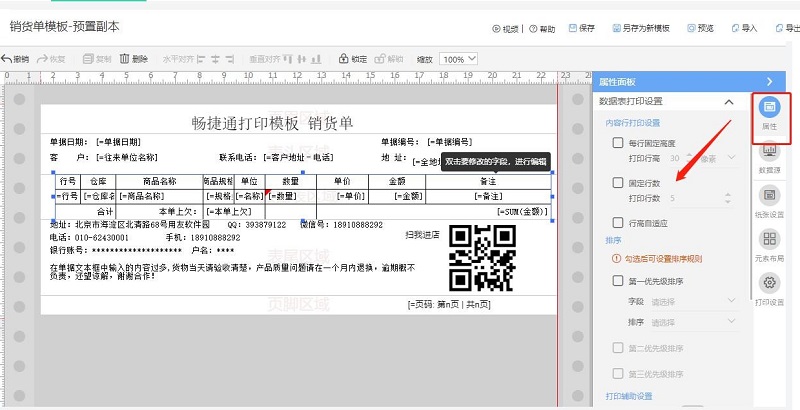Screen dimensions: 800x410
Task: Select the 数量 table header cell
Action: 291,182
